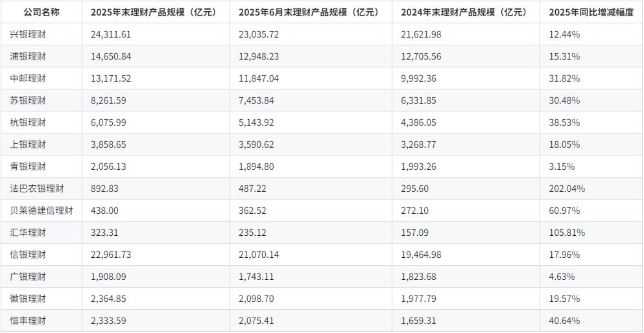
Task: Select the 贝莱德建信理财 company name cell
Action: click(x=42, y=211)
